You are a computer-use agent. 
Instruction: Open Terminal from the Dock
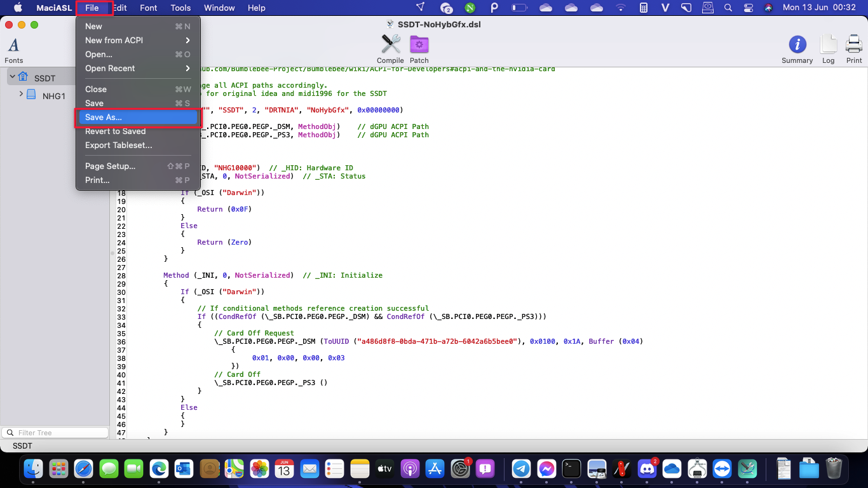point(572,470)
